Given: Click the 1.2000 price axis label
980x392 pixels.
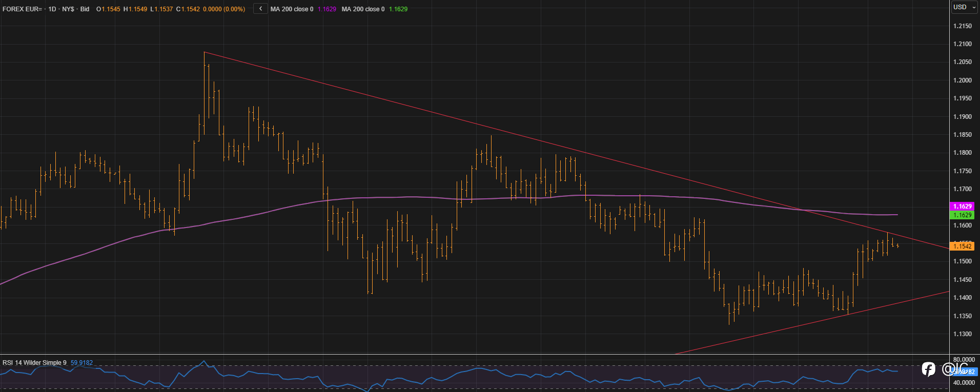Looking at the screenshot, I should click(x=963, y=80).
